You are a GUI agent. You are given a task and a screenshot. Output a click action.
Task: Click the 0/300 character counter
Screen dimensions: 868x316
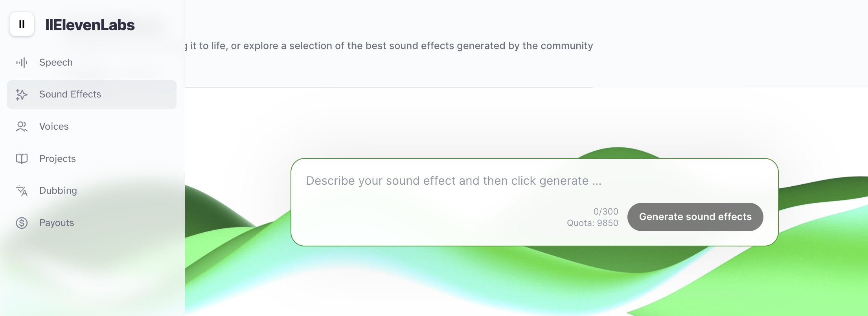point(605,211)
